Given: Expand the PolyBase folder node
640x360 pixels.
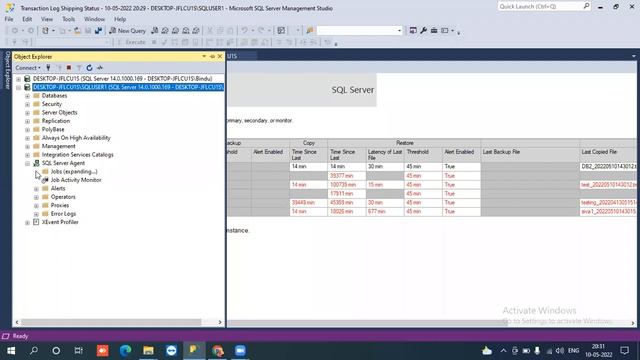Looking at the screenshot, I should click(27, 130).
